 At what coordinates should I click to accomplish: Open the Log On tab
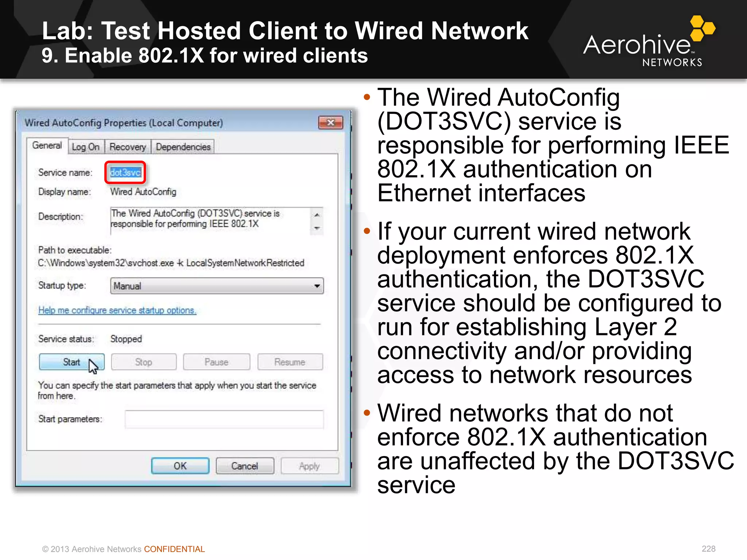click(x=86, y=147)
